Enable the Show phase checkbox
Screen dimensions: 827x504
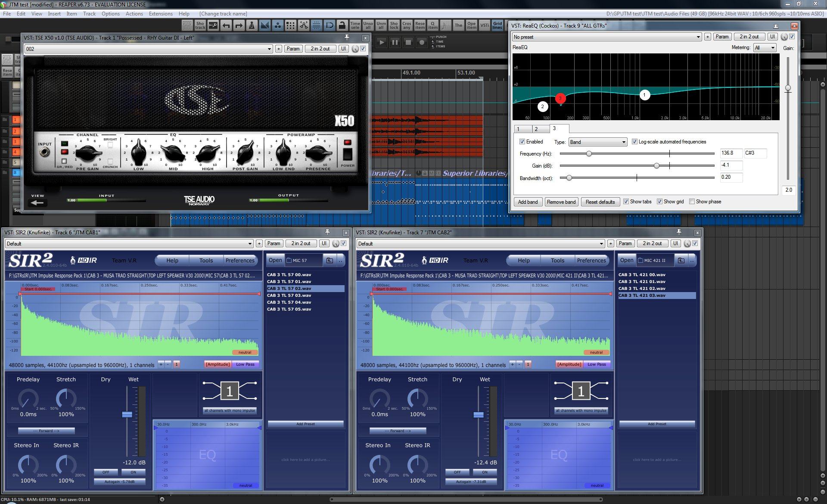pyautogui.click(x=692, y=202)
